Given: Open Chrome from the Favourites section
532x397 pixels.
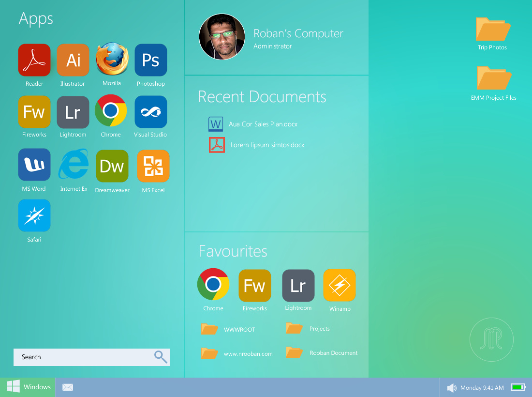Looking at the screenshot, I should click(x=213, y=285).
